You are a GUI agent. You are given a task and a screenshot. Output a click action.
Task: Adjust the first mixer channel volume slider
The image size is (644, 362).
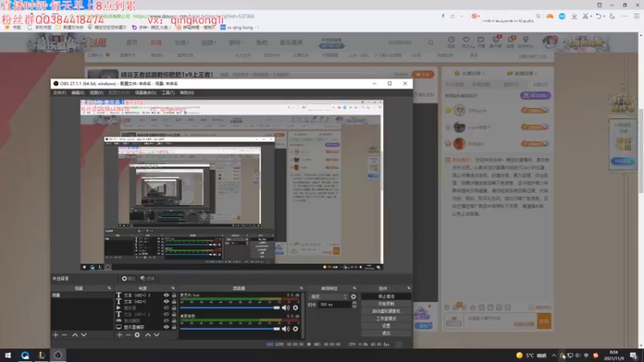[230, 307]
